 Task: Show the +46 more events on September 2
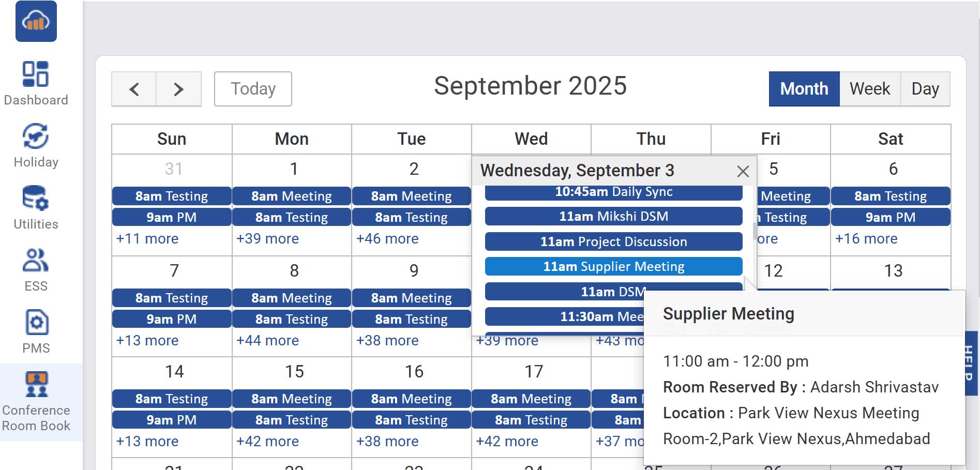click(387, 238)
